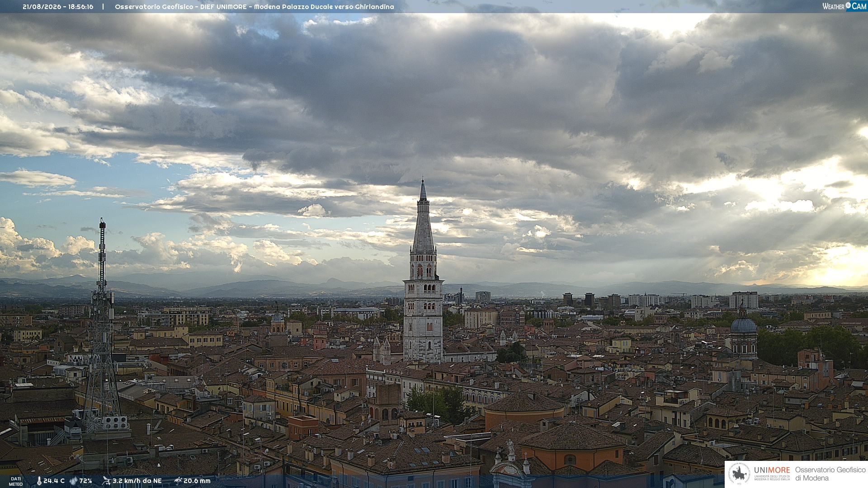Select the DATI METEO label
This screenshot has width=868, height=488.
click(x=16, y=481)
